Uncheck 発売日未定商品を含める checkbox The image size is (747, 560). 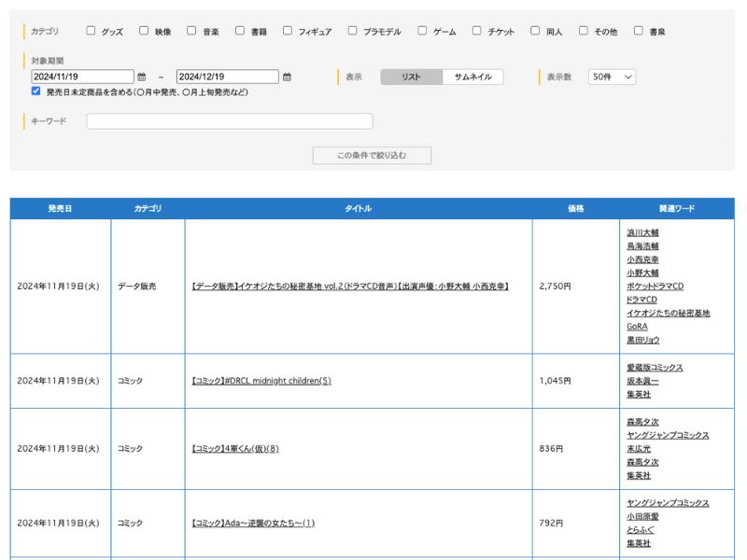(35, 91)
